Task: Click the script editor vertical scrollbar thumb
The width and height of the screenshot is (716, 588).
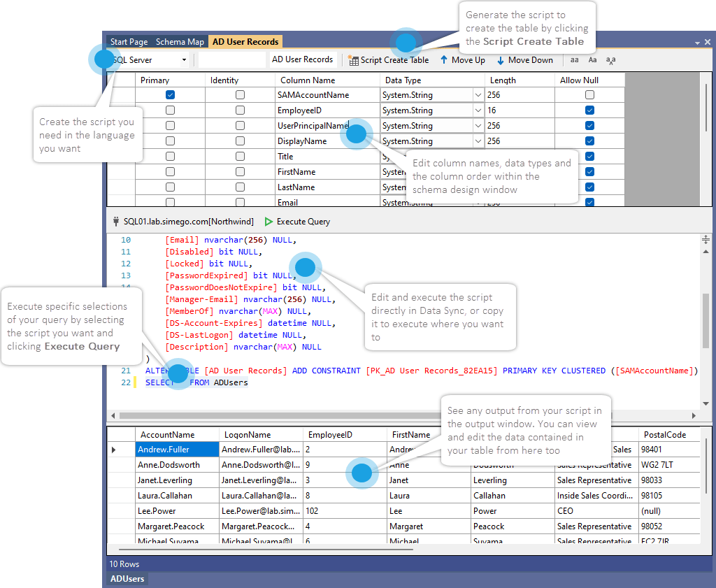Action: [x=706, y=321]
